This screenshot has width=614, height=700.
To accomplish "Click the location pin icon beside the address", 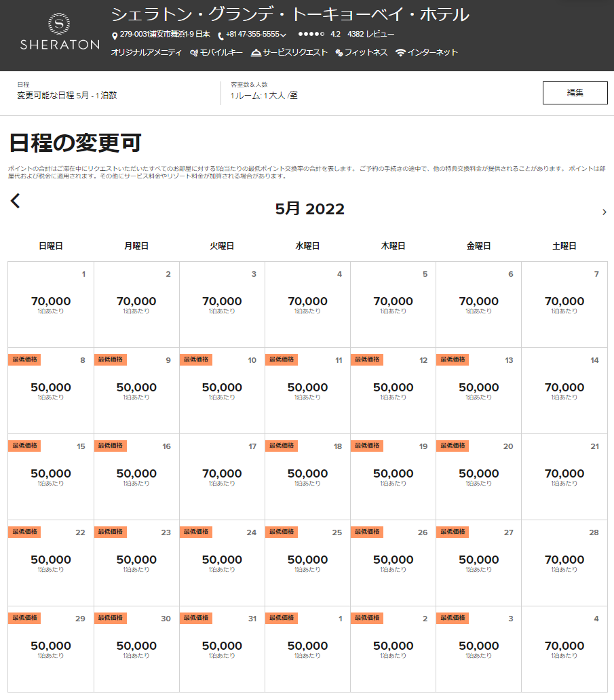I will point(115,35).
